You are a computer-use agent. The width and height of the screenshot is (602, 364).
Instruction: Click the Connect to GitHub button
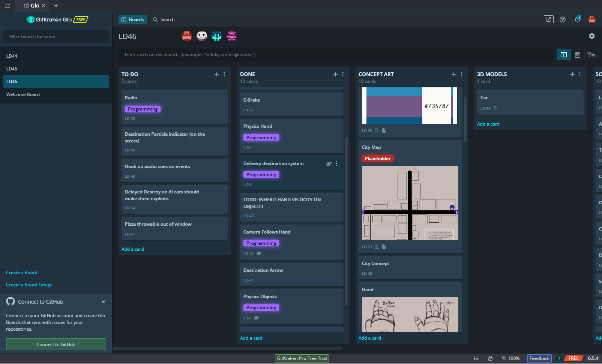56,345
